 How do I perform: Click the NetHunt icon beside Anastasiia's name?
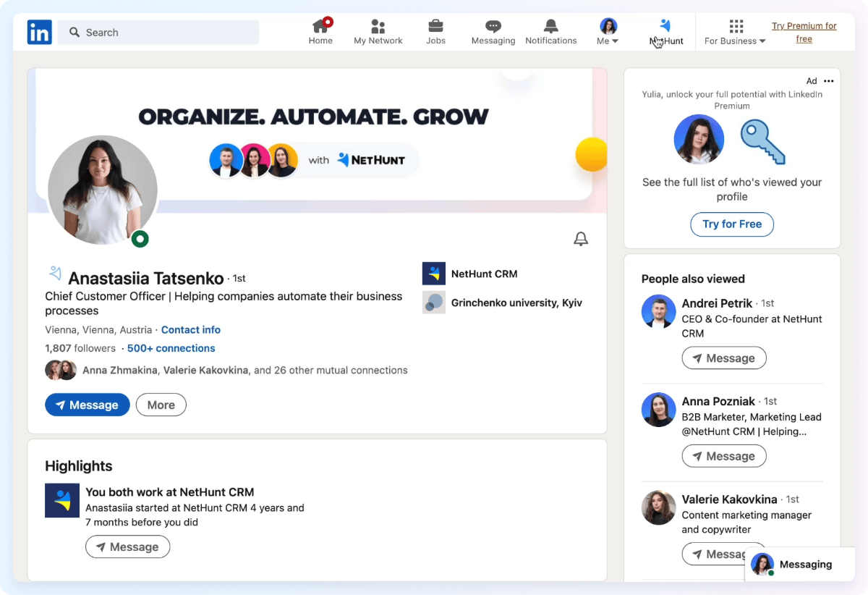tap(55, 274)
